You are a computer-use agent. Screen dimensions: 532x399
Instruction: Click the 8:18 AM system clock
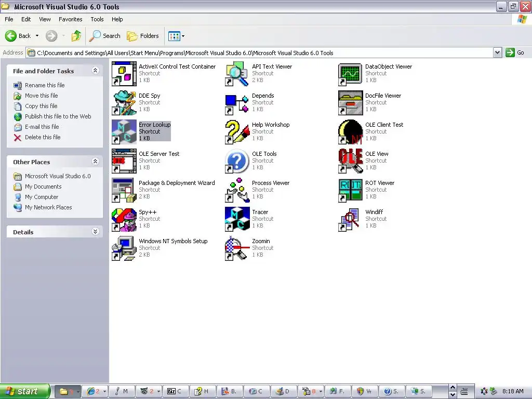[513, 392]
